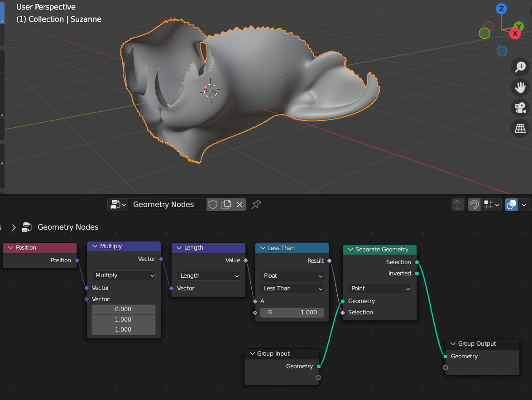The image size is (532, 400).
Task: Toggle node editor overlays icon
Action: [511, 204]
